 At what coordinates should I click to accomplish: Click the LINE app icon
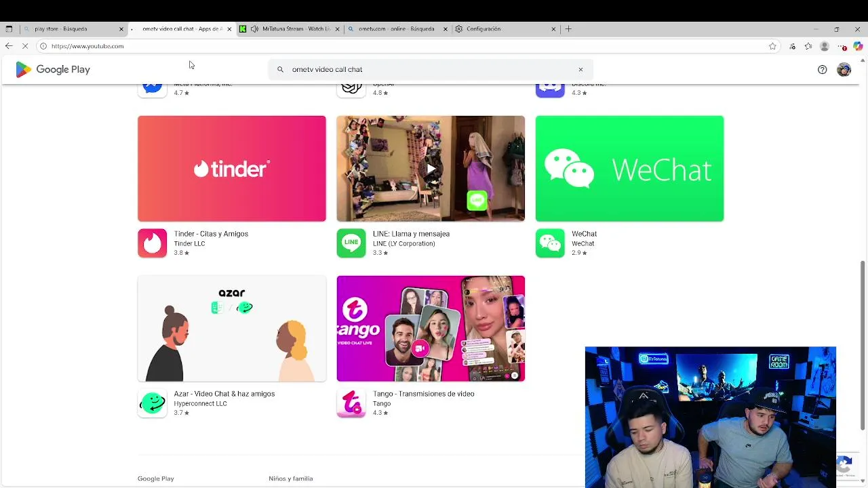[x=351, y=243]
